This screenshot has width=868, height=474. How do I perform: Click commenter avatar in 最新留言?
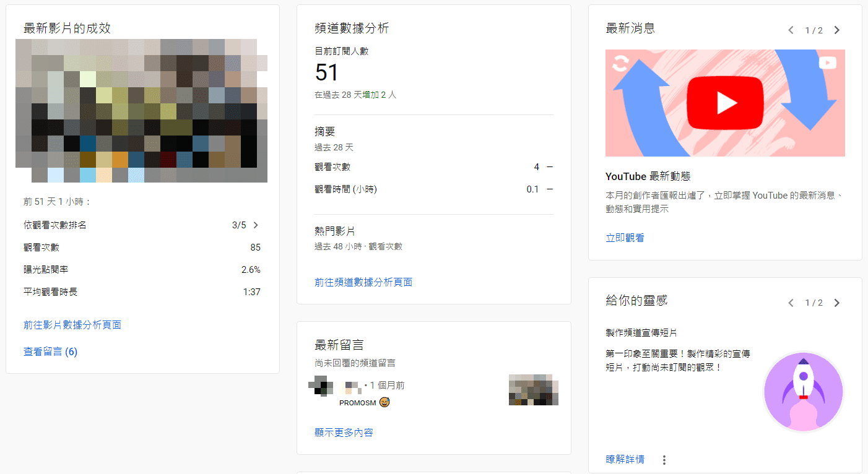pyautogui.click(x=321, y=386)
